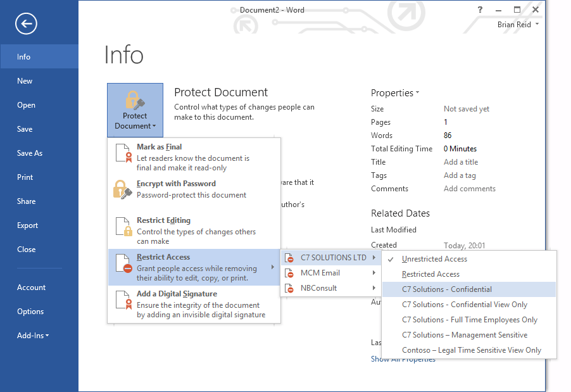Click the MCM Email restricted-access icon
Image resolution: width=571 pixels, height=392 pixels.
290,274
